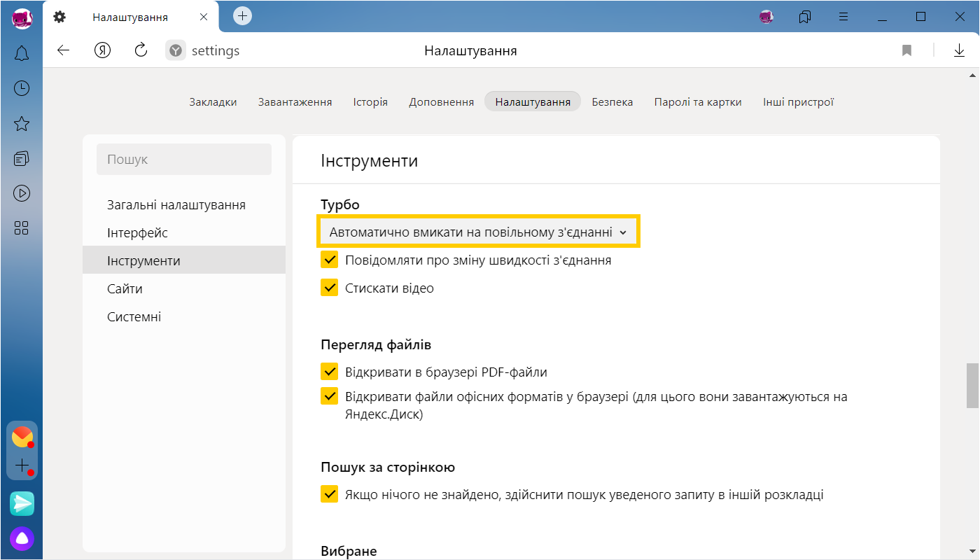Click the Пошук за сторінкою heading

tap(388, 468)
